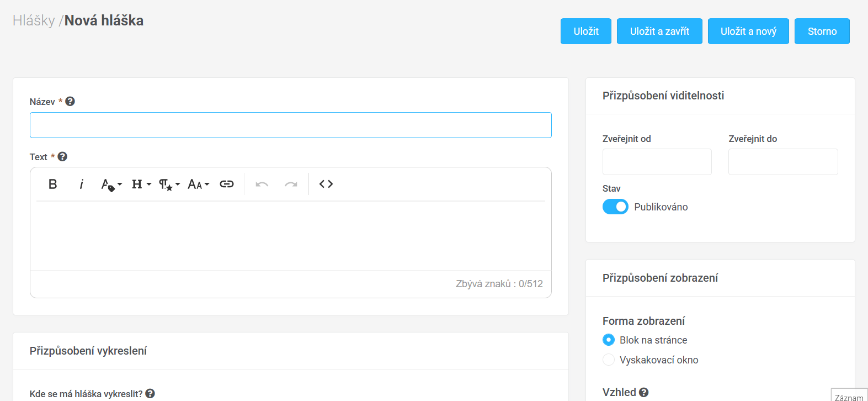Switch editor to HTML code view
This screenshot has height=401, width=868.
click(x=326, y=184)
